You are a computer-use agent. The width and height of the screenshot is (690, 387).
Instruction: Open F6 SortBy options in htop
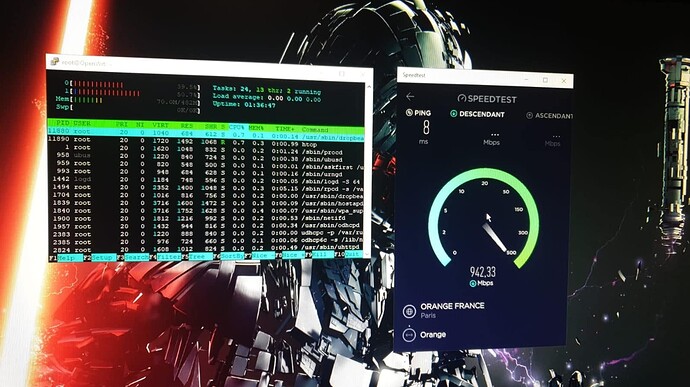click(x=229, y=255)
